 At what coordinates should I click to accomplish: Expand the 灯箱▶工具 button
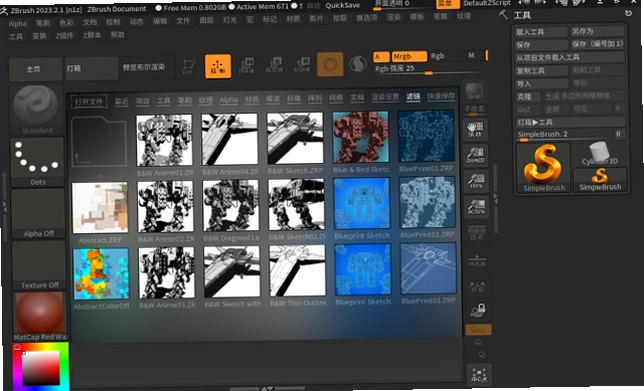coord(570,122)
